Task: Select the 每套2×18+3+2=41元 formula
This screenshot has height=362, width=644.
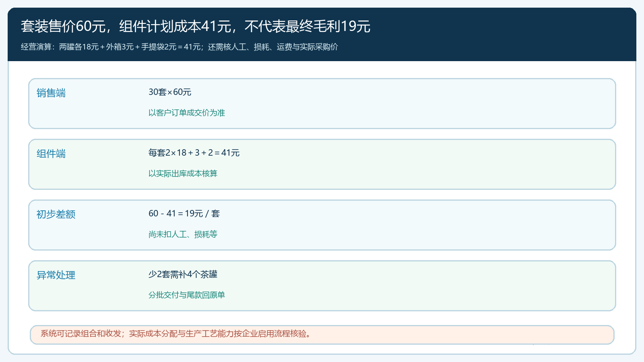Action: [x=194, y=153]
